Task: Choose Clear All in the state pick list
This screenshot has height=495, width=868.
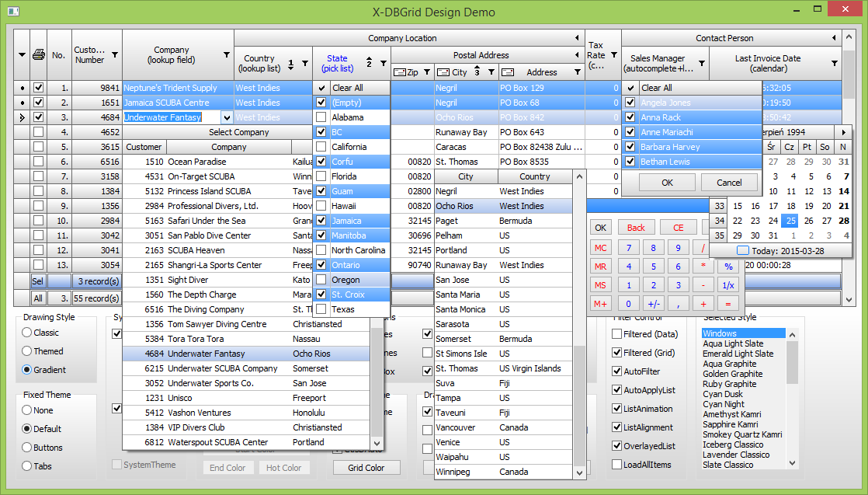Action: (347, 88)
